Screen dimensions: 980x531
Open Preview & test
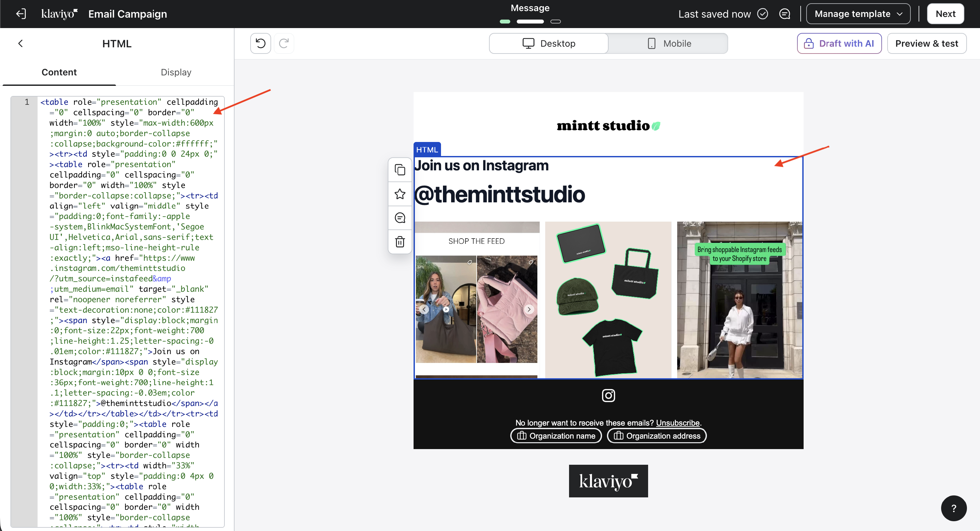point(926,43)
